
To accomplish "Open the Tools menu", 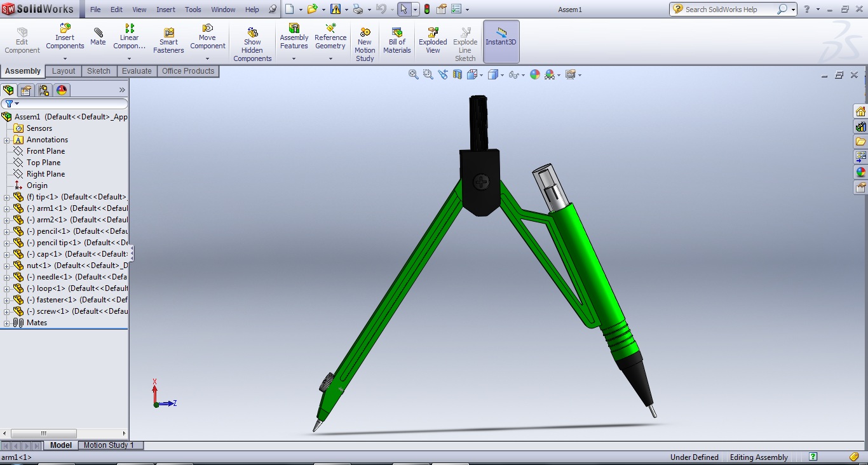I will tap(193, 10).
